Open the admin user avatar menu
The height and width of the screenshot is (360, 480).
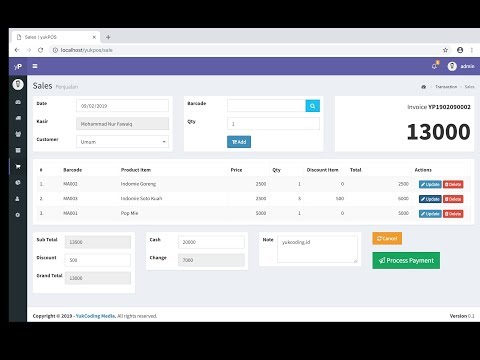tap(461, 66)
